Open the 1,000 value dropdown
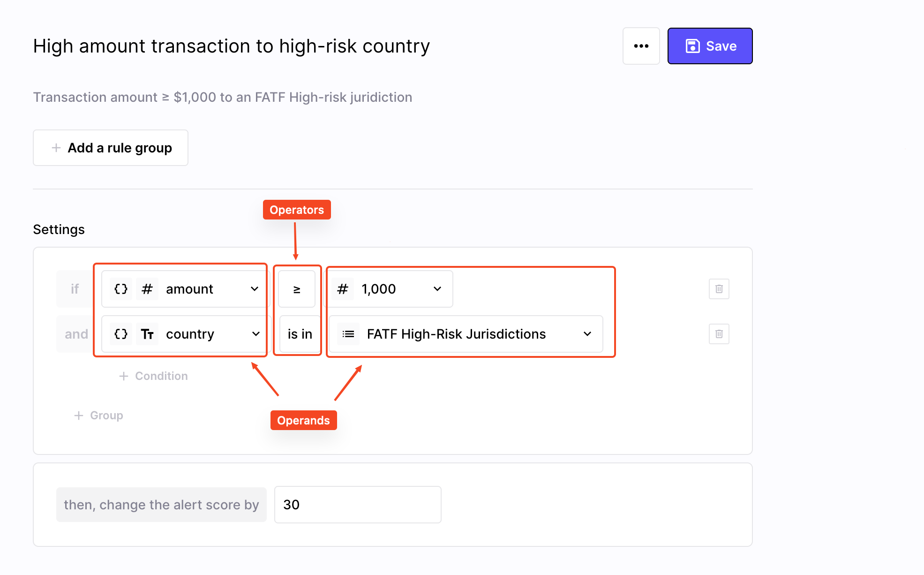Viewport: 924px width, 575px height. coord(437,289)
